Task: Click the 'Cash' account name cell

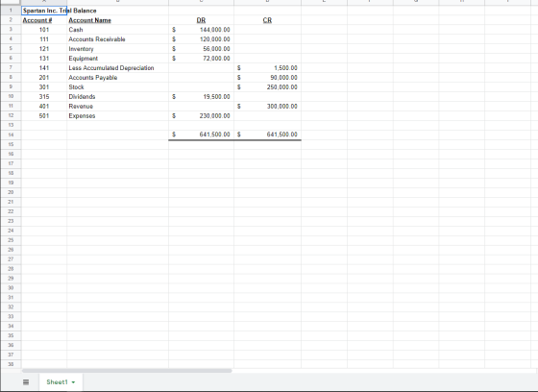Action: click(117, 30)
